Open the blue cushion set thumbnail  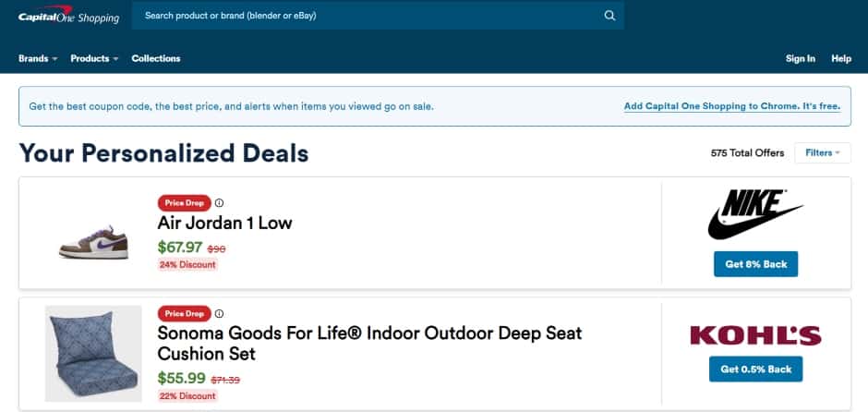93,353
